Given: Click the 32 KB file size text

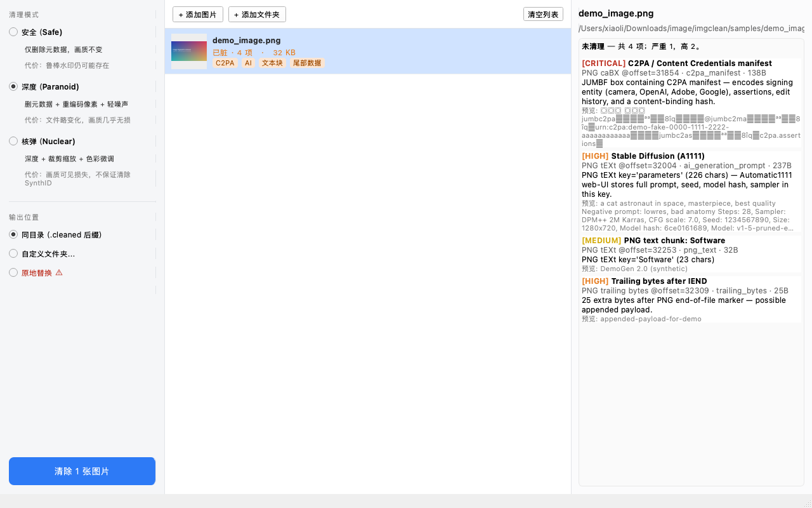Looking at the screenshot, I should [284, 53].
